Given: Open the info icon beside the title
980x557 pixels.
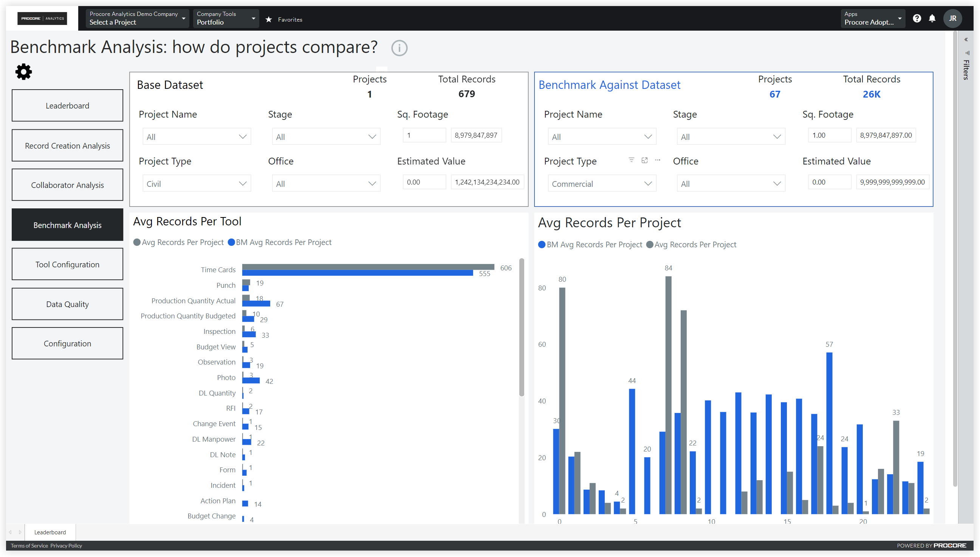Looking at the screenshot, I should 399,48.
